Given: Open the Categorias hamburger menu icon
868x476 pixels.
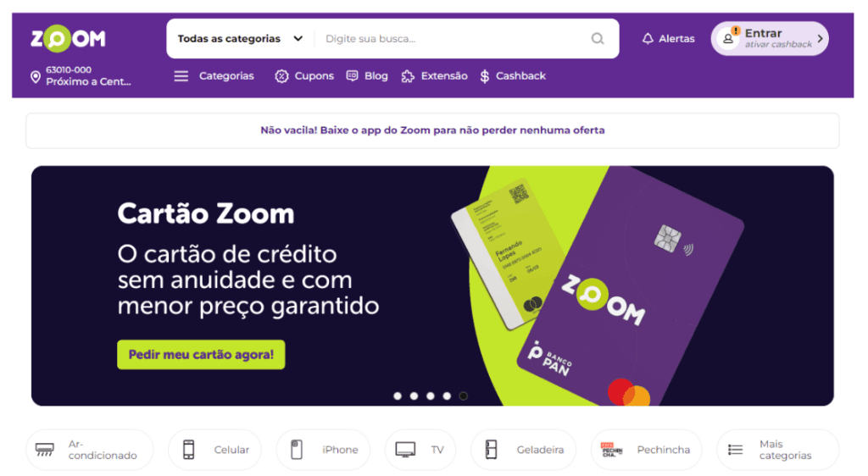Looking at the screenshot, I should point(181,76).
